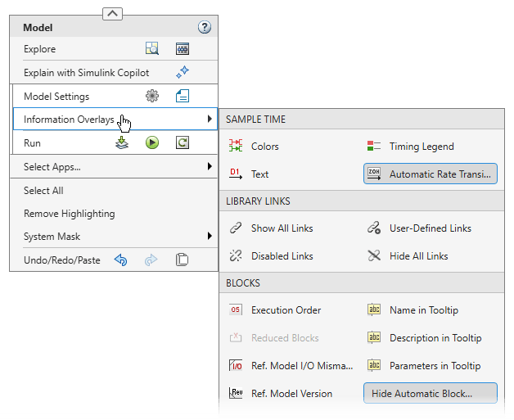Click Information Overlays menu label

[69, 120]
